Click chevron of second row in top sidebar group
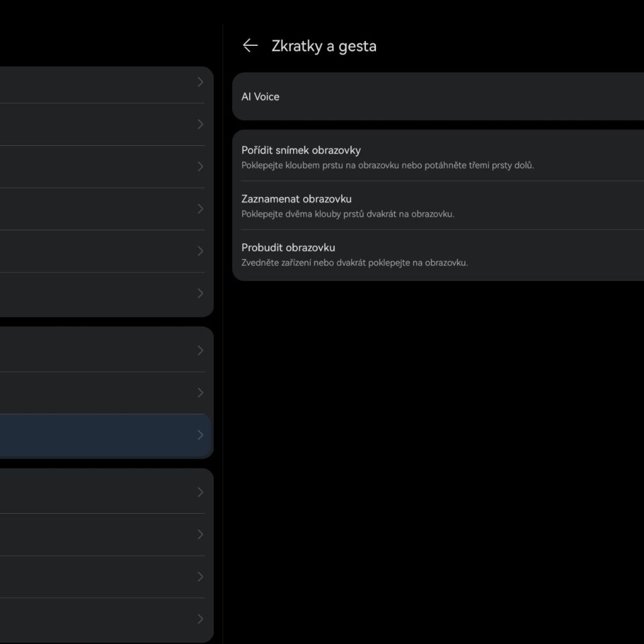The width and height of the screenshot is (644, 644). [x=201, y=125]
